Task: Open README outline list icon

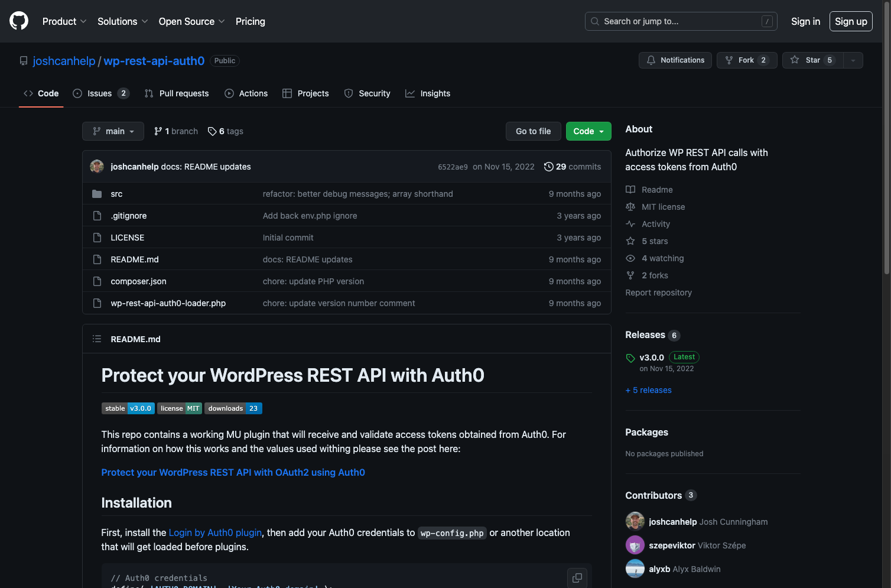Action: (x=97, y=339)
